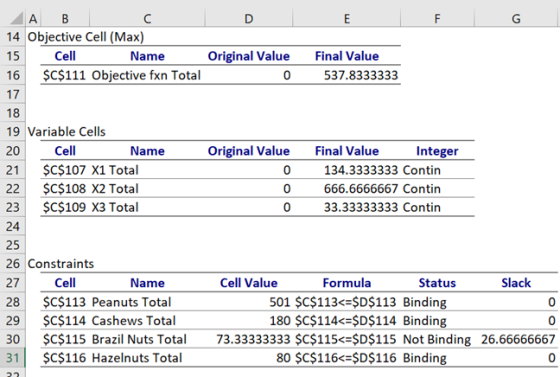The height and width of the screenshot is (377, 560).
Task: Select column C header
Action: (x=147, y=18)
